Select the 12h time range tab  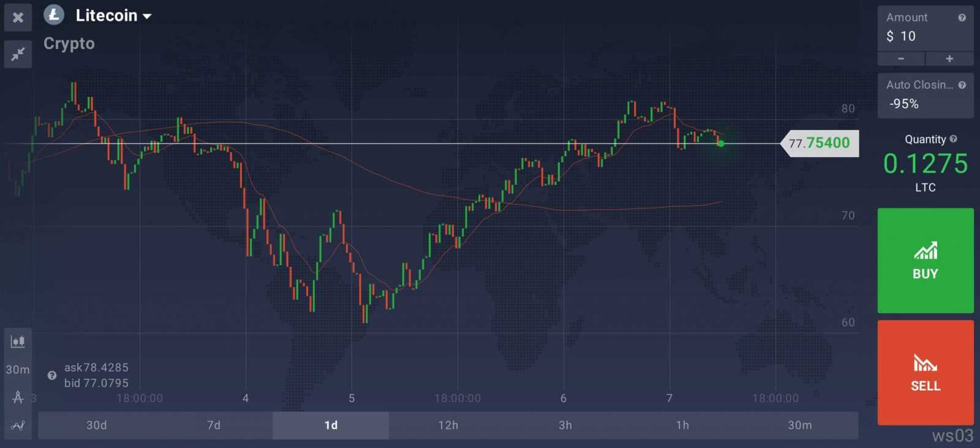point(448,425)
